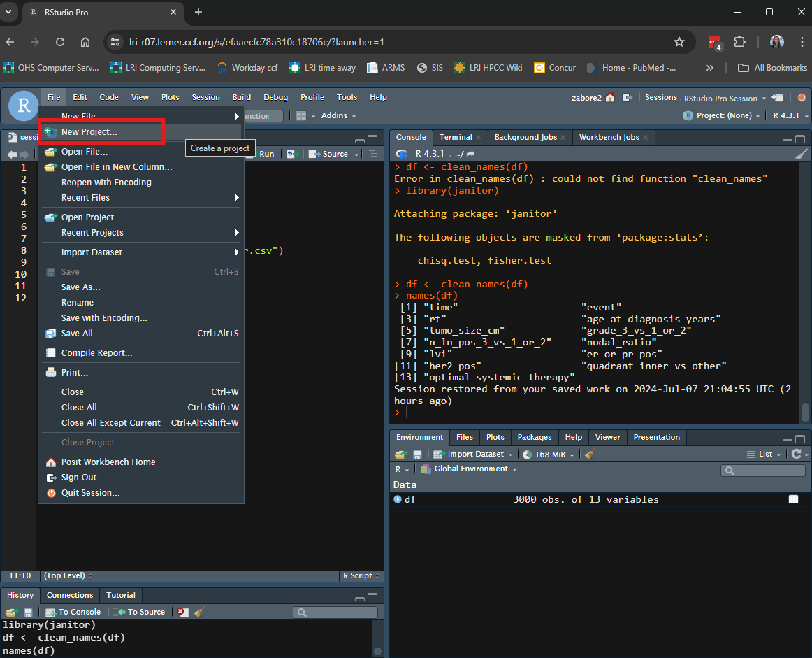Image resolution: width=812 pixels, height=658 pixels.
Task: Expand the Recent Projects submenu
Action: tap(141, 233)
